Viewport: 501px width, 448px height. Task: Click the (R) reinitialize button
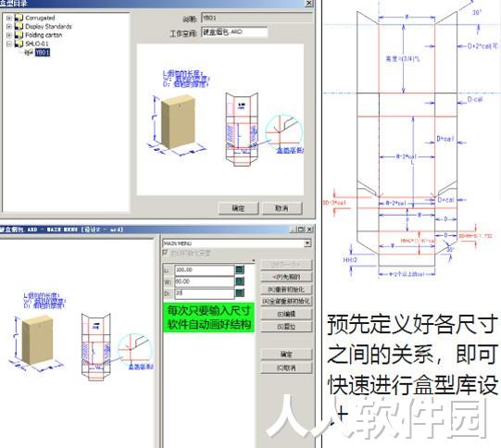[x=286, y=290]
